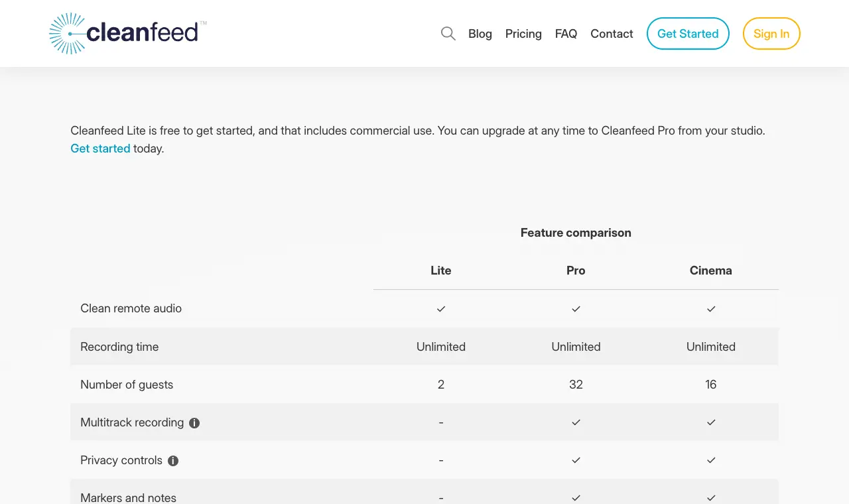849x504 pixels.
Task: Go to the Pricing page
Action: click(x=523, y=34)
